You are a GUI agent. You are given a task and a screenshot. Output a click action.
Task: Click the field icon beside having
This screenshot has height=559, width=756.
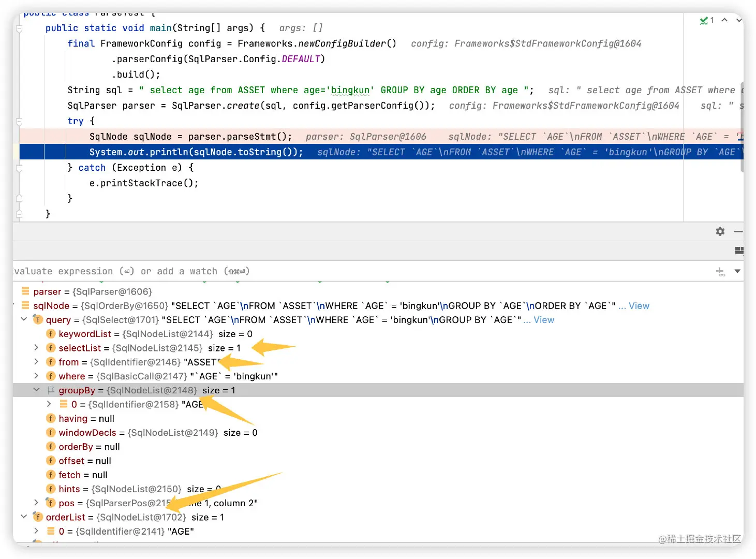coord(51,418)
